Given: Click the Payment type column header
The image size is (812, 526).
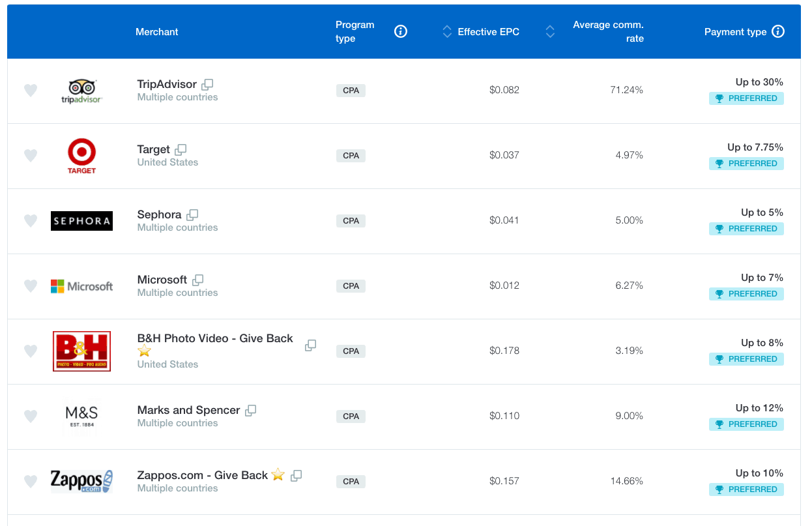Looking at the screenshot, I should point(735,32).
